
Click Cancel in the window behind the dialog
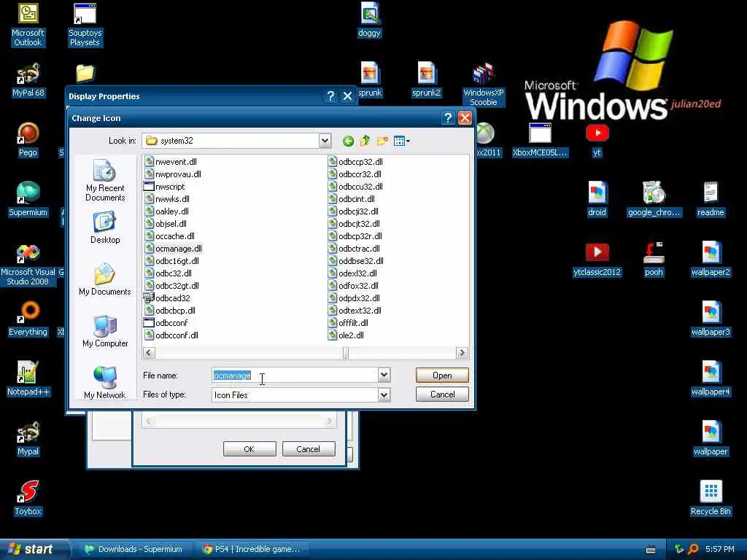pos(309,449)
